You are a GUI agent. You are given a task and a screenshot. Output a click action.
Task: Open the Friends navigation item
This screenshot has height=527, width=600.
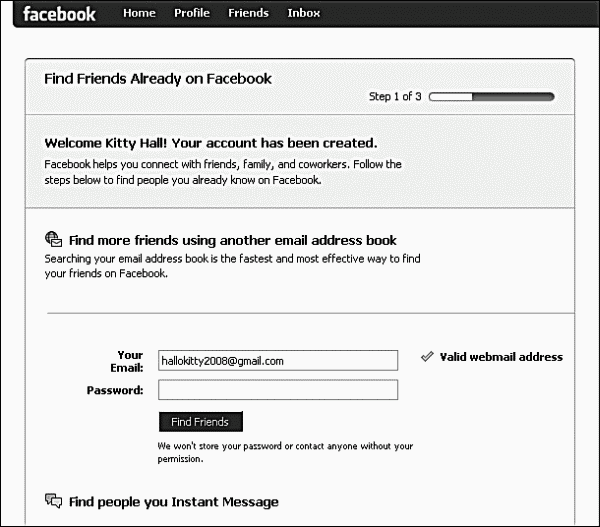(248, 14)
